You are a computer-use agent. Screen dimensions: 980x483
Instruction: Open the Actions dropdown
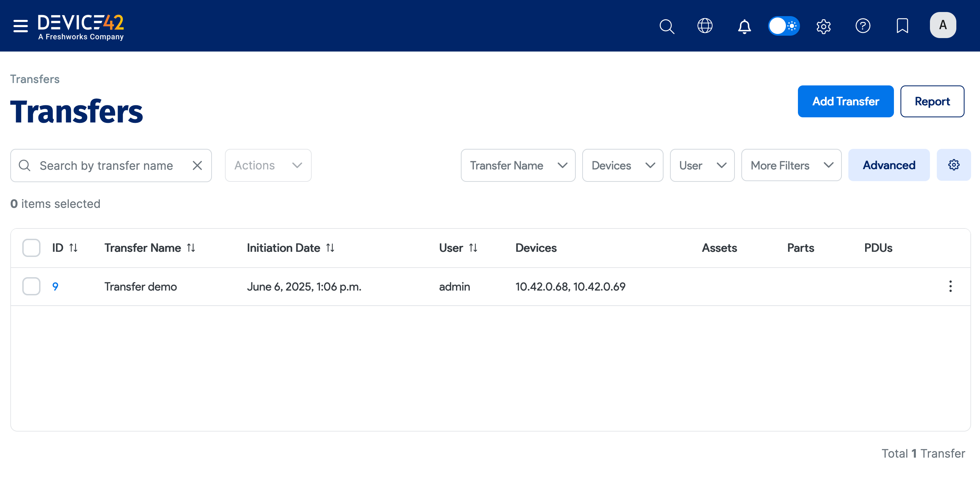pyautogui.click(x=268, y=165)
